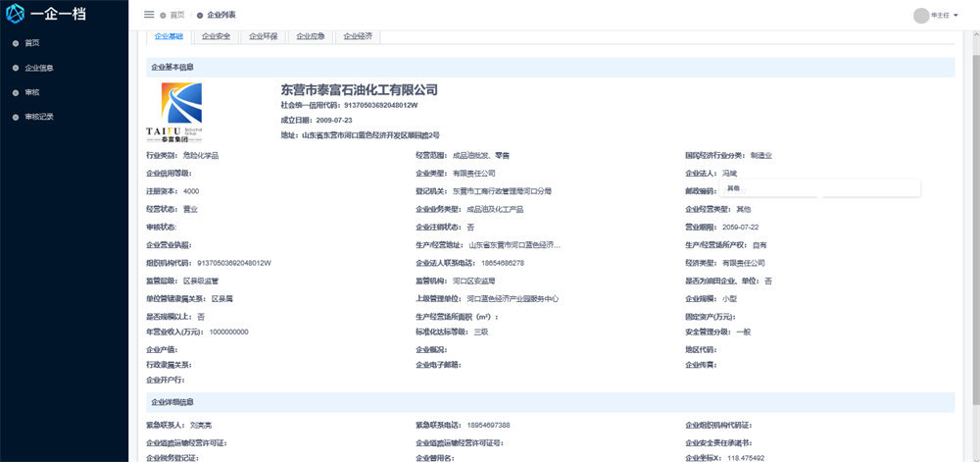This screenshot has height=462, width=980.
Task: Click the 登记机关 value 东营市工商行政管理局河口分局
Action: (x=502, y=191)
